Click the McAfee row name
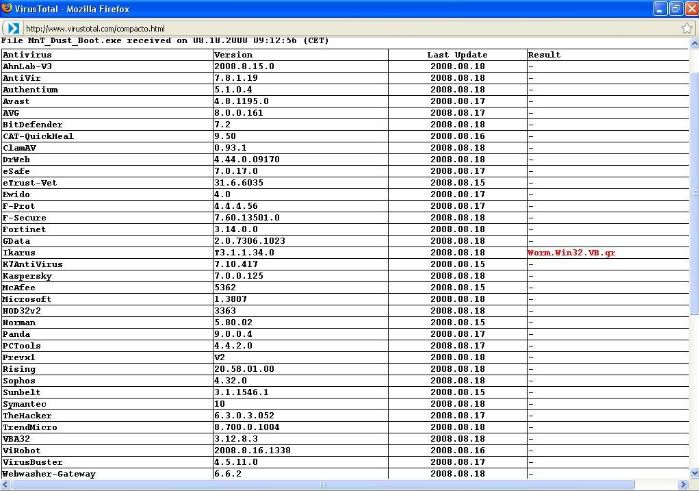 pyautogui.click(x=19, y=287)
